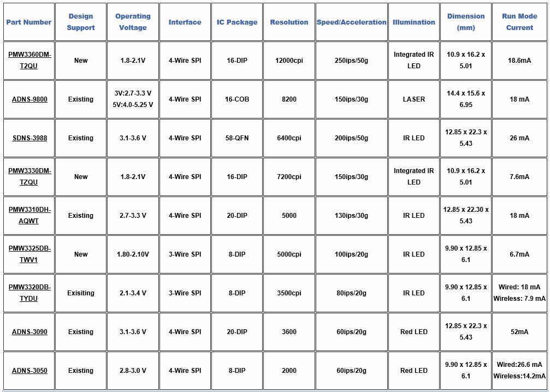Open the PMW3360DM-T2QU part number link

(29, 60)
